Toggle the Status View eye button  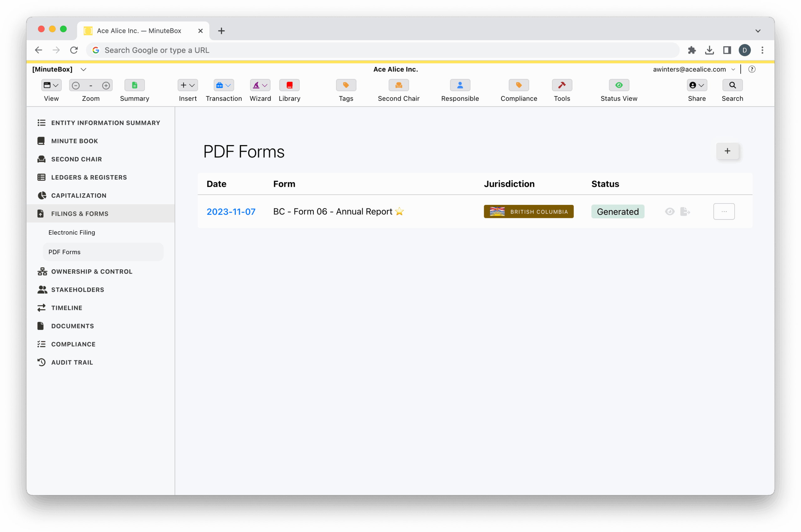[619, 85]
